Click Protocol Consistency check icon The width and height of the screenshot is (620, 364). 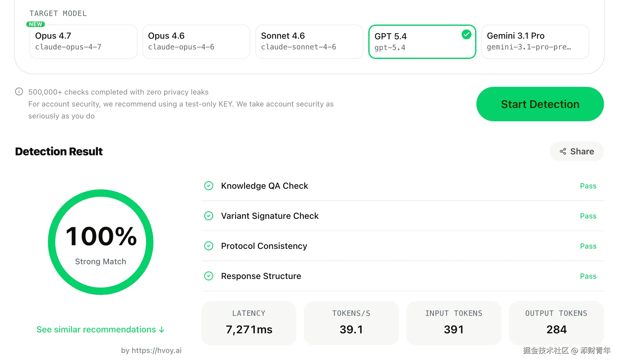click(x=209, y=246)
